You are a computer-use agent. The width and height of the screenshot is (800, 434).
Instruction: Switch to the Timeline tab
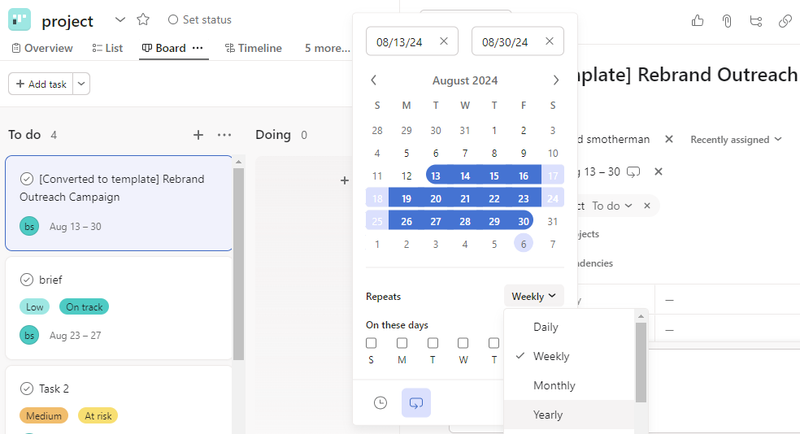[253, 48]
